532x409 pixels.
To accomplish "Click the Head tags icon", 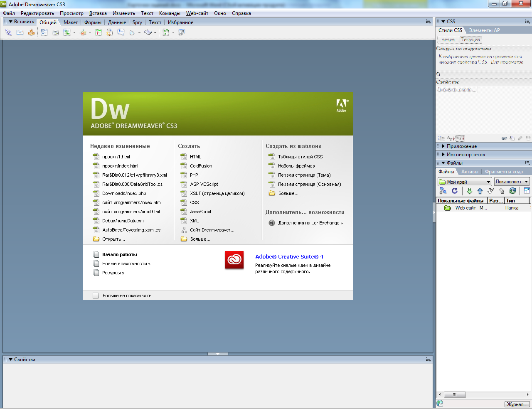I will click(x=132, y=32).
